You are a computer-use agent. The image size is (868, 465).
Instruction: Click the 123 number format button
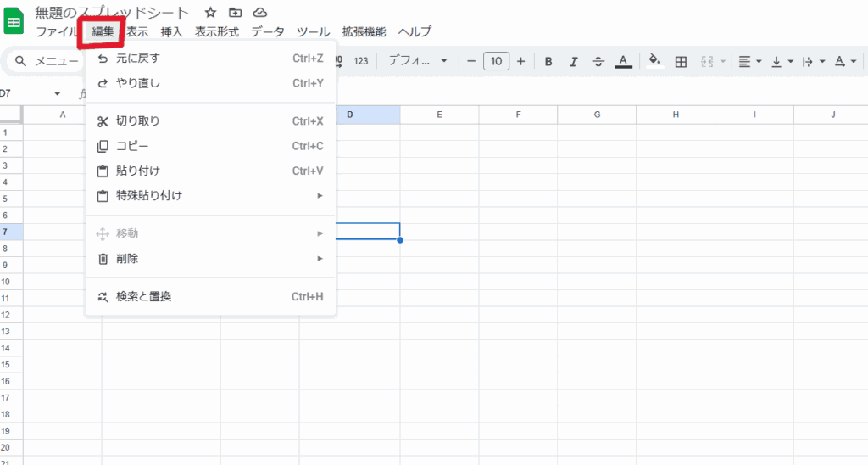[x=361, y=61]
